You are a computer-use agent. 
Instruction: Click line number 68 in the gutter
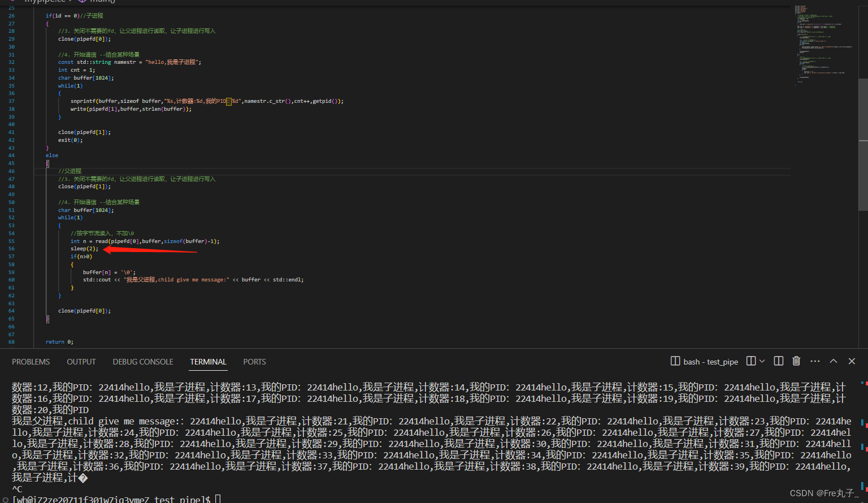[x=11, y=342]
